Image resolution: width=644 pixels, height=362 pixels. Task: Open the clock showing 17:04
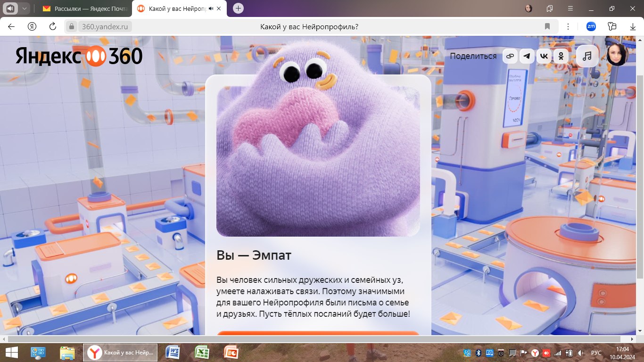[623, 353]
